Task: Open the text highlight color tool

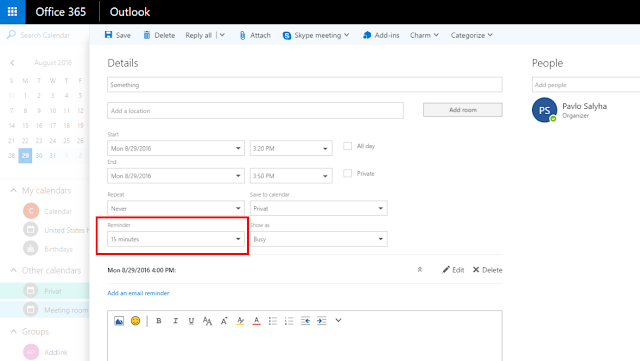Action: tap(240, 321)
